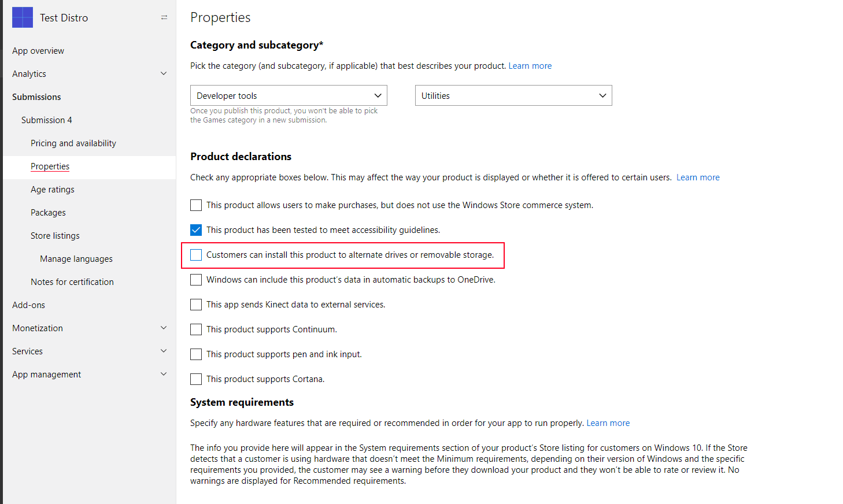The width and height of the screenshot is (843, 504).
Task: Expand the Services section chevron
Action: pyautogui.click(x=164, y=351)
